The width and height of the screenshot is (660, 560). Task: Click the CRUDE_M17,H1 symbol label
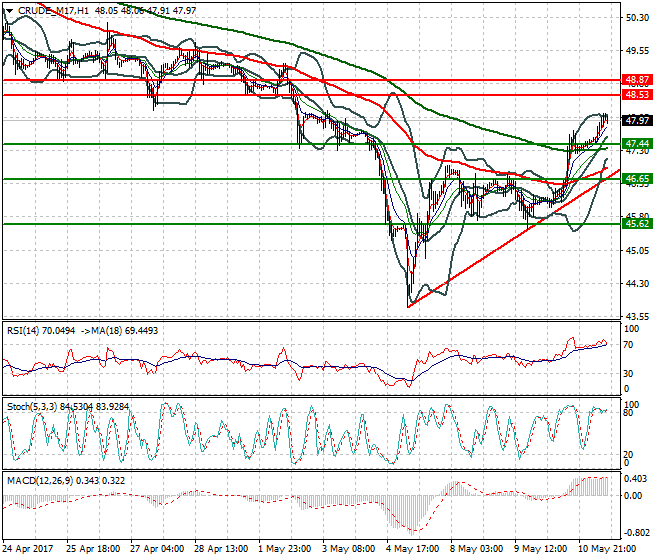(53, 11)
